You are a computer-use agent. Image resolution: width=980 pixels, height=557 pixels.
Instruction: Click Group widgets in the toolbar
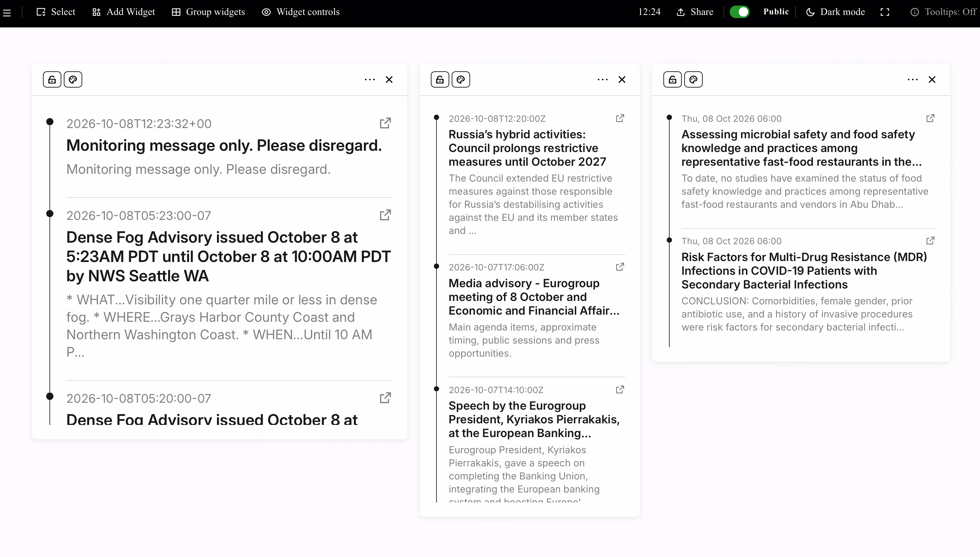208,12
